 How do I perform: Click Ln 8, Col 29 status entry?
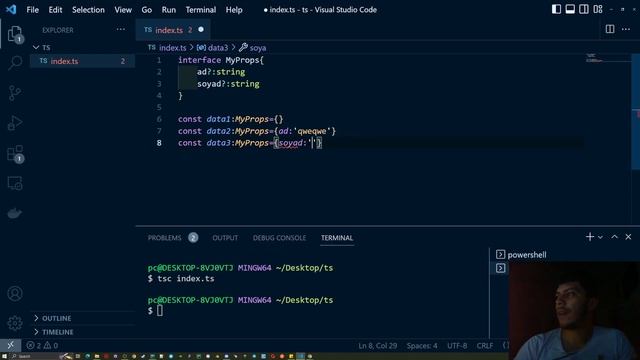(378, 346)
